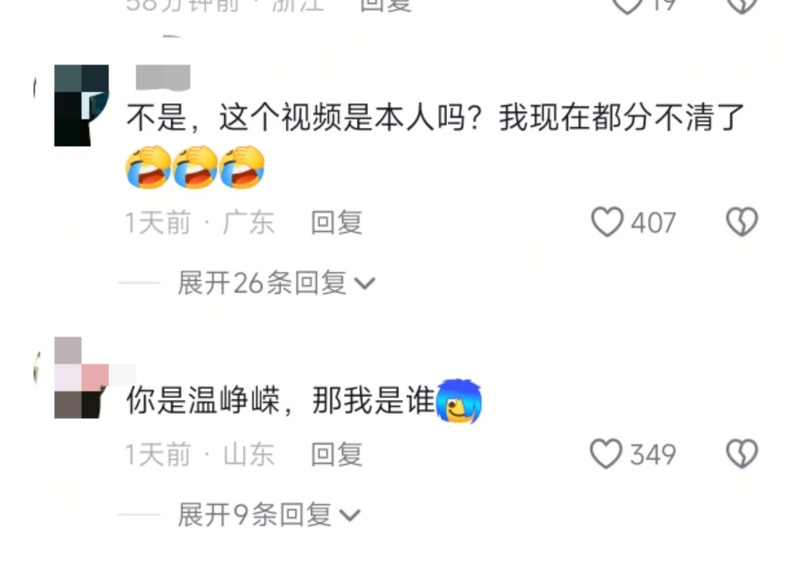Like the top comment with 19 likes
The height and width of the screenshot is (561, 800).
[628, 6]
